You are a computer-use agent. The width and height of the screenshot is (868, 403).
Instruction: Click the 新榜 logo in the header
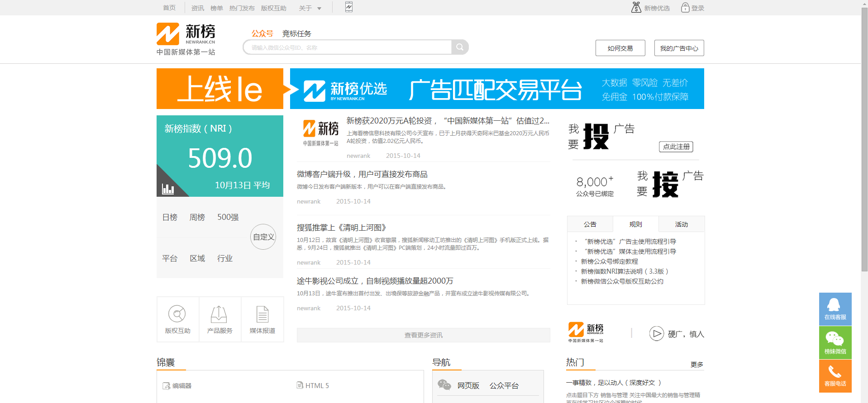pyautogui.click(x=186, y=39)
